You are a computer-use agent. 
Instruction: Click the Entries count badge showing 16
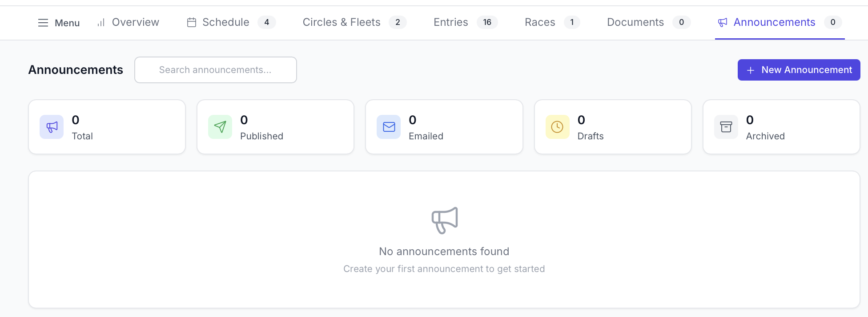click(487, 22)
